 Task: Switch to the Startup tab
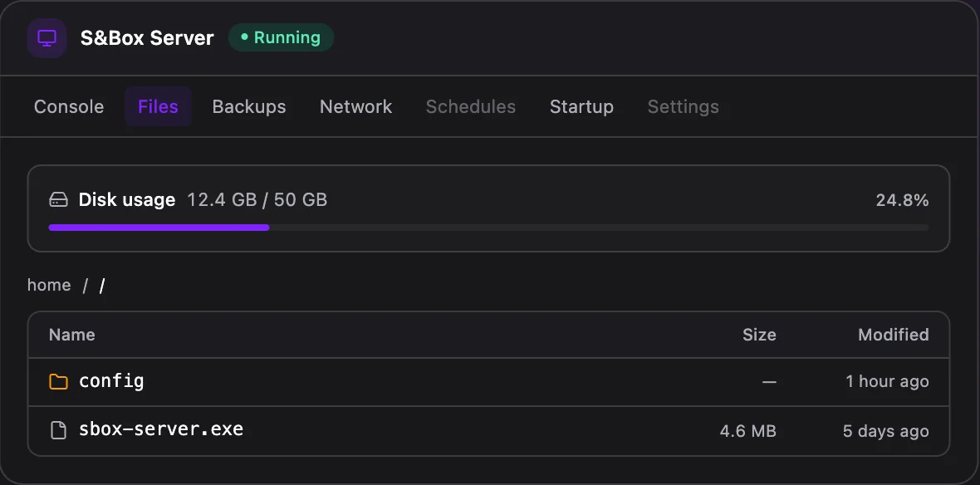tap(581, 107)
